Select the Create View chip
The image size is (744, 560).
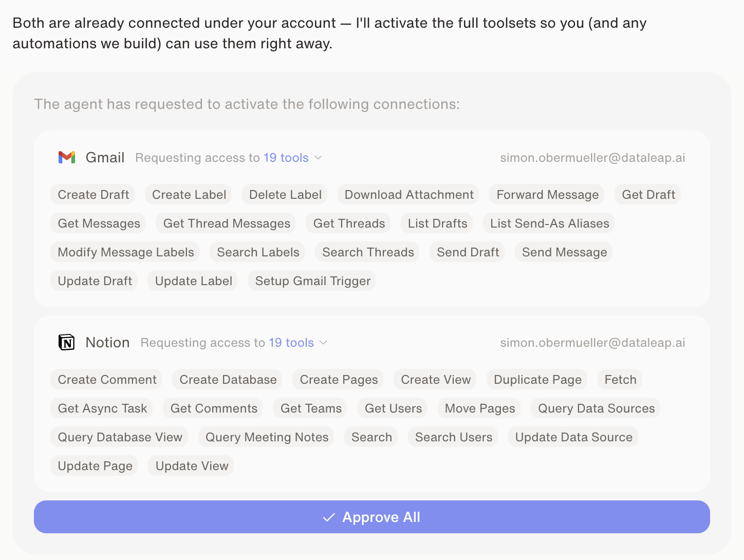click(436, 380)
